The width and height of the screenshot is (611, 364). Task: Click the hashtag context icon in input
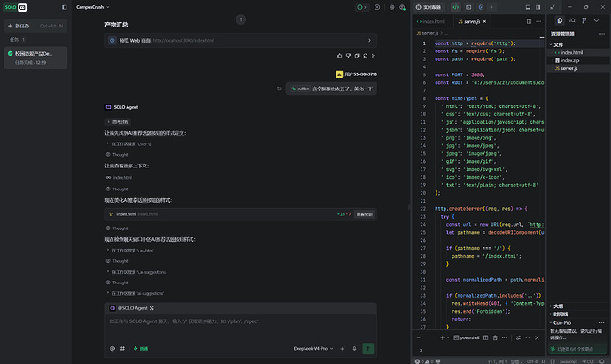point(122,349)
